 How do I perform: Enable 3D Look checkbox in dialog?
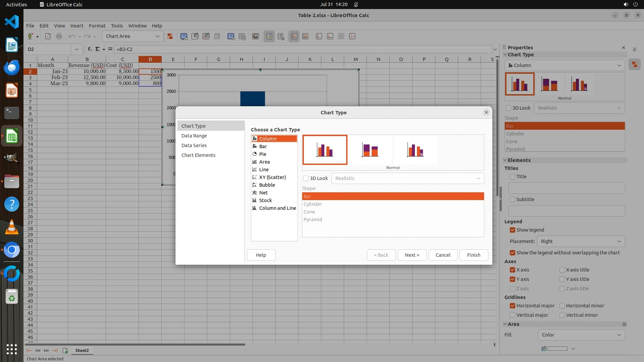[x=306, y=178]
